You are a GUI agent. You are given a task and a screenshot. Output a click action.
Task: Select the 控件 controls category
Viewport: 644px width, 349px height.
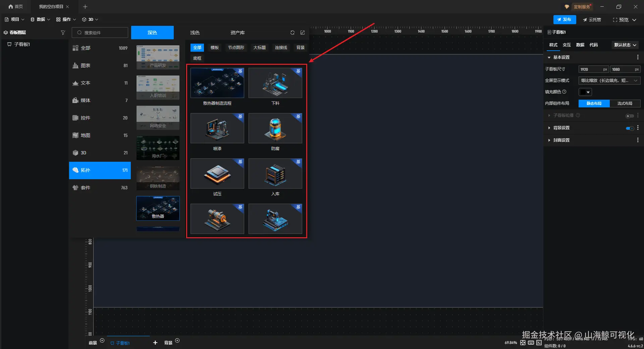(100, 118)
